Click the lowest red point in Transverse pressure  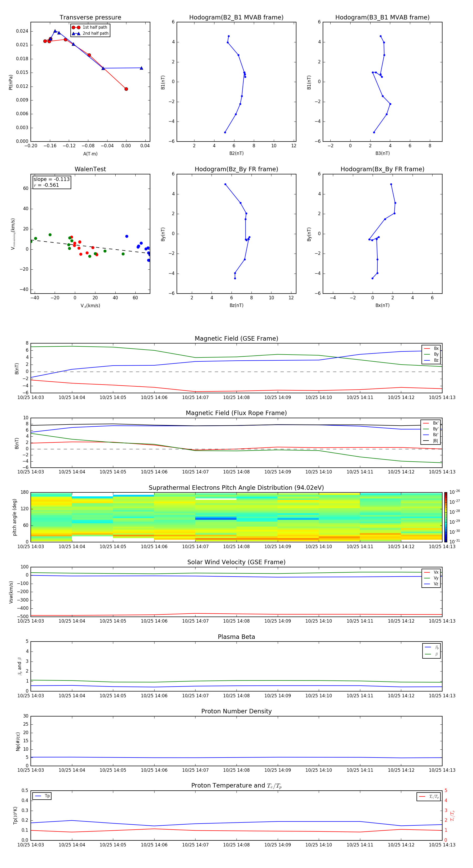coord(126,89)
